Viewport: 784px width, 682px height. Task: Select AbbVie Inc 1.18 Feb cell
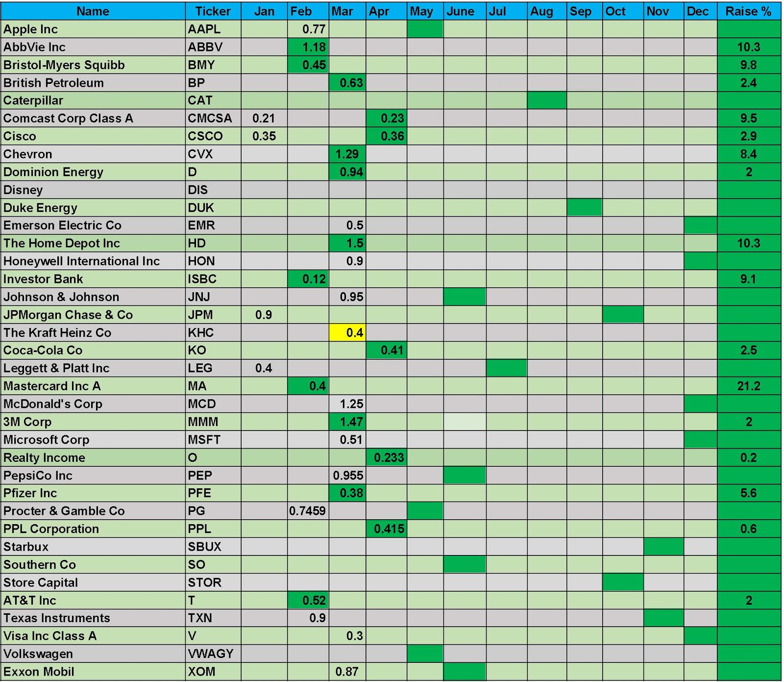[308, 47]
